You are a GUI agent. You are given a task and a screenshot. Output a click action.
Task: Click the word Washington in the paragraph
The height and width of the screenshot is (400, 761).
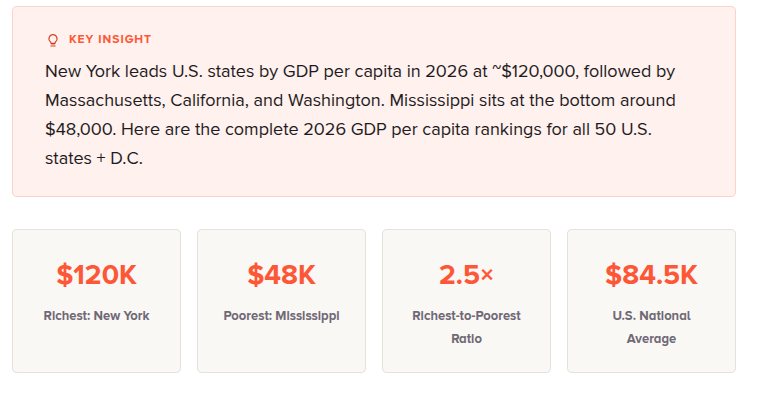click(x=336, y=100)
